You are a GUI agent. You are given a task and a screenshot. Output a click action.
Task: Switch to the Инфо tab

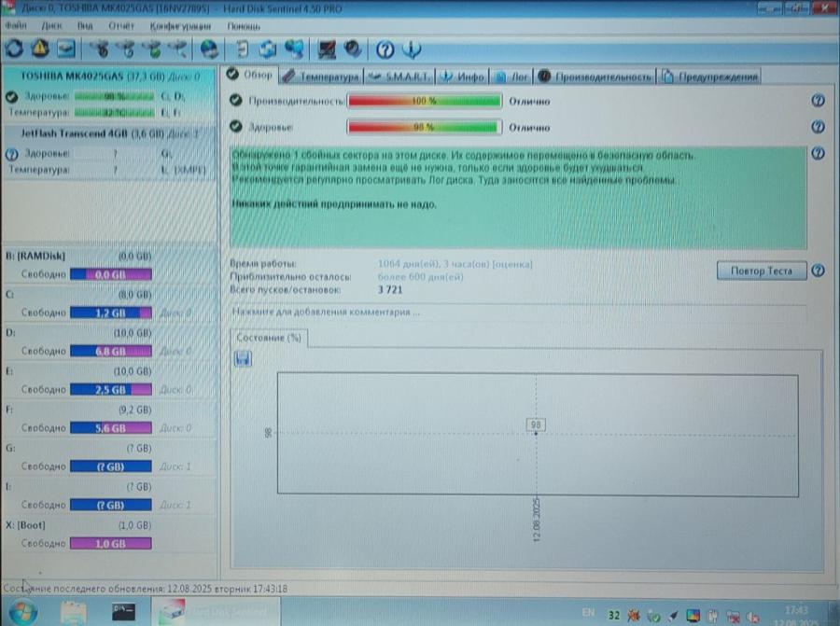462,77
